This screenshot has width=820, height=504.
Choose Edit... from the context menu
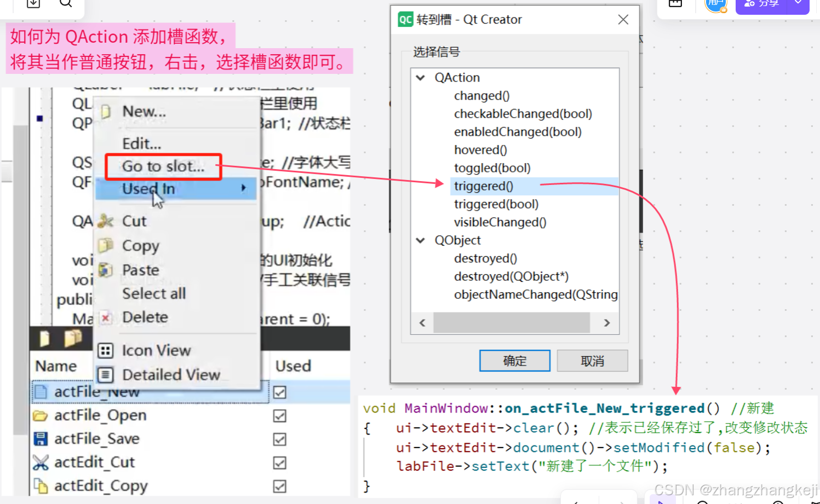coord(142,144)
